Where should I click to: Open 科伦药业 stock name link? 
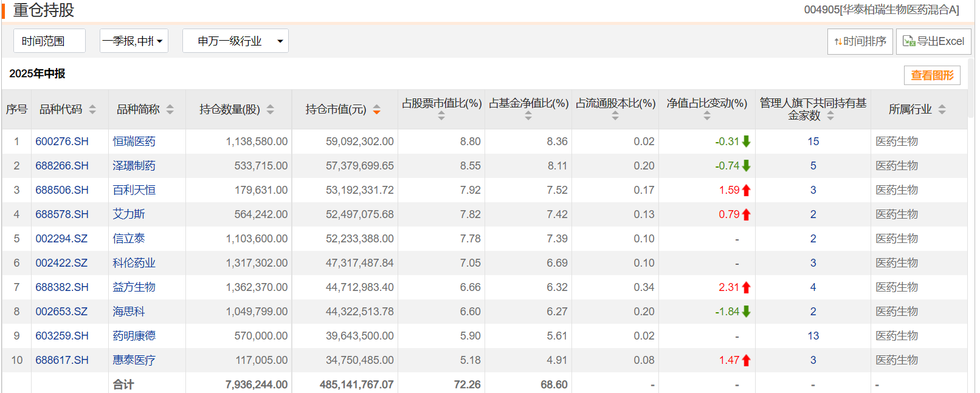[134, 263]
